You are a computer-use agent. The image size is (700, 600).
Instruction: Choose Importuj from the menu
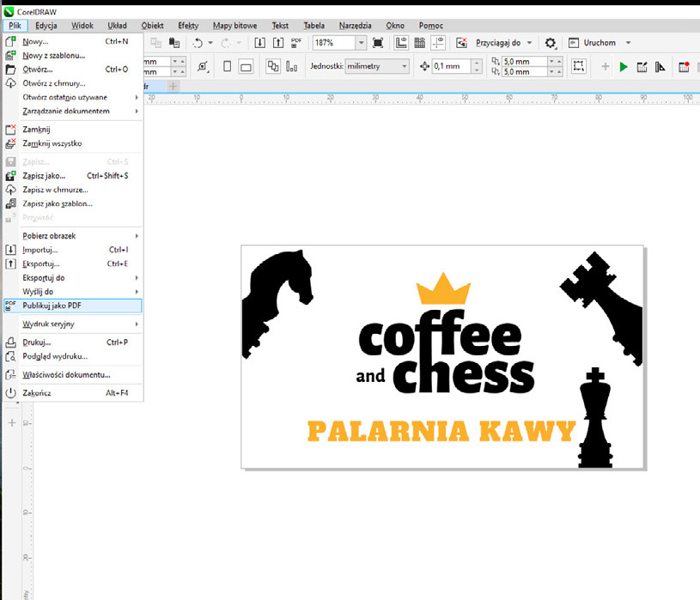point(73,250)
